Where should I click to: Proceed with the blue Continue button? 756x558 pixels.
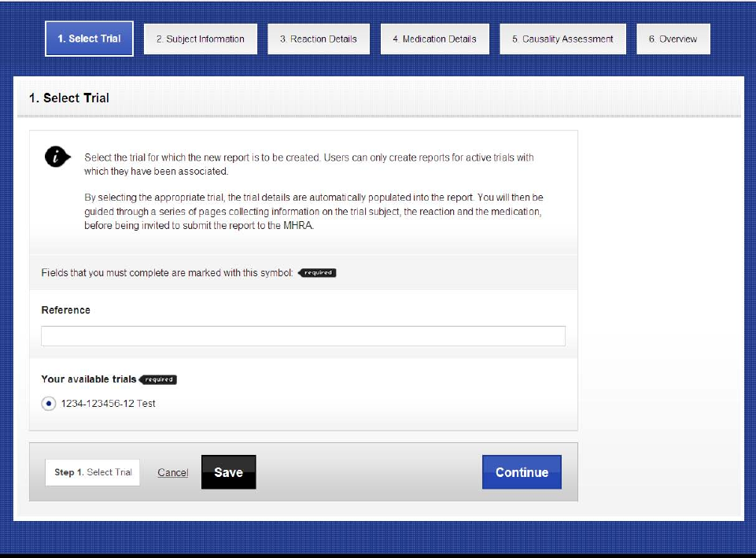point(522,472)
